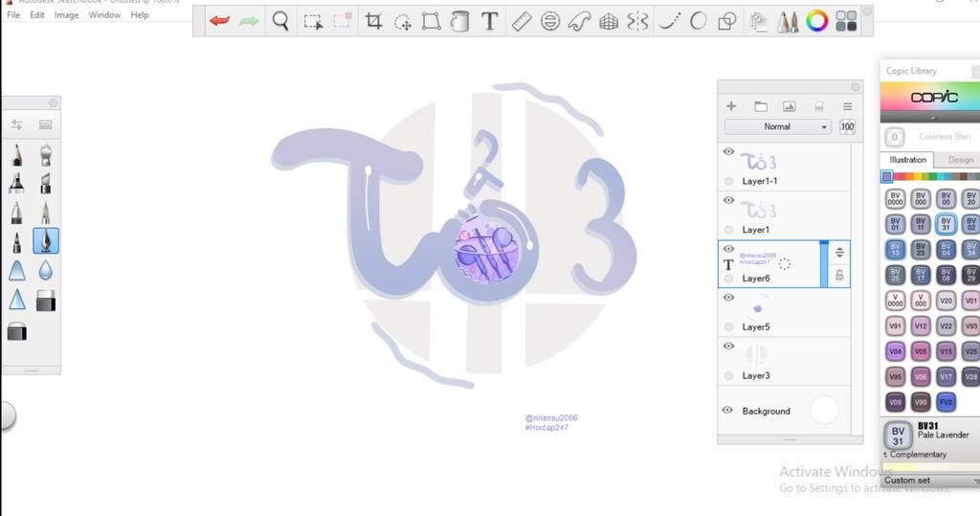Open the layer panel hamburger menu
Viewport: 980px width, 516px height.
click(x=848, y=106)
